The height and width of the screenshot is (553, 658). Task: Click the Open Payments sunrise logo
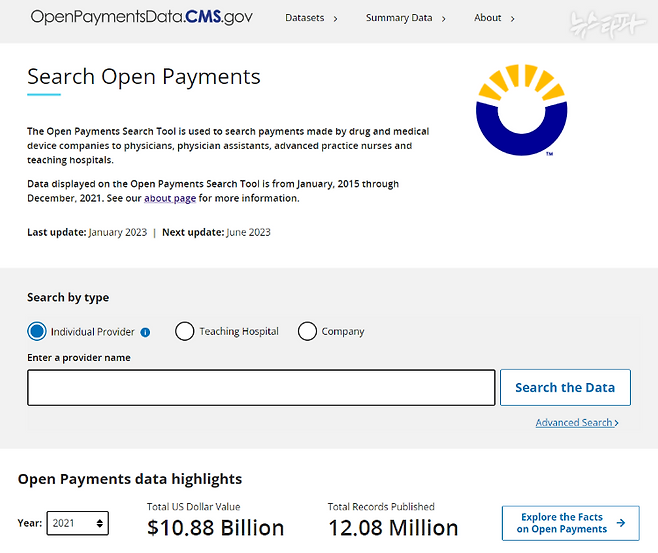point(522,110)
